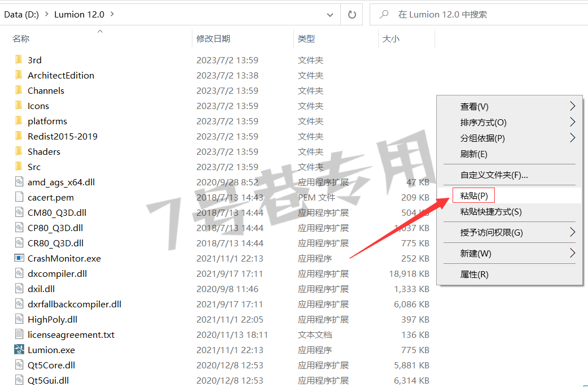This screenshot has height=387, width=588.
Task: Select the Qt5Gui.dll file icon
Action: [x=19, y=380]
